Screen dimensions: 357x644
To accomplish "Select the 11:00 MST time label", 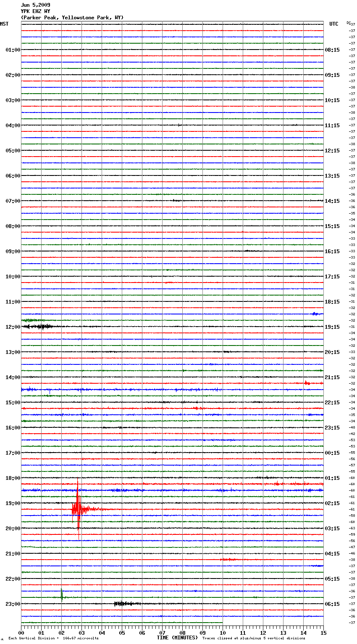I will coord(13,302).
